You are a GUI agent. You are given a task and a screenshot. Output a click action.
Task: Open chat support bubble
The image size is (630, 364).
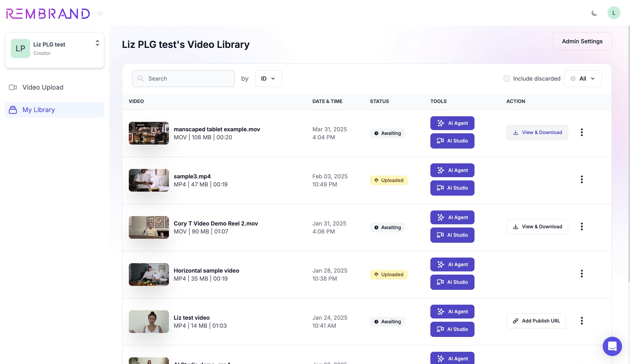pyautogui.click(x=612, y=346)
